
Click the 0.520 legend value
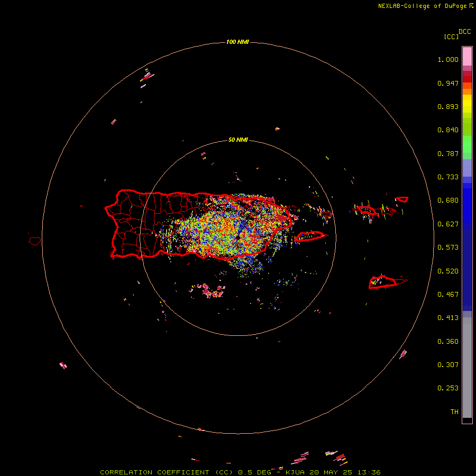tap(448, 271)
